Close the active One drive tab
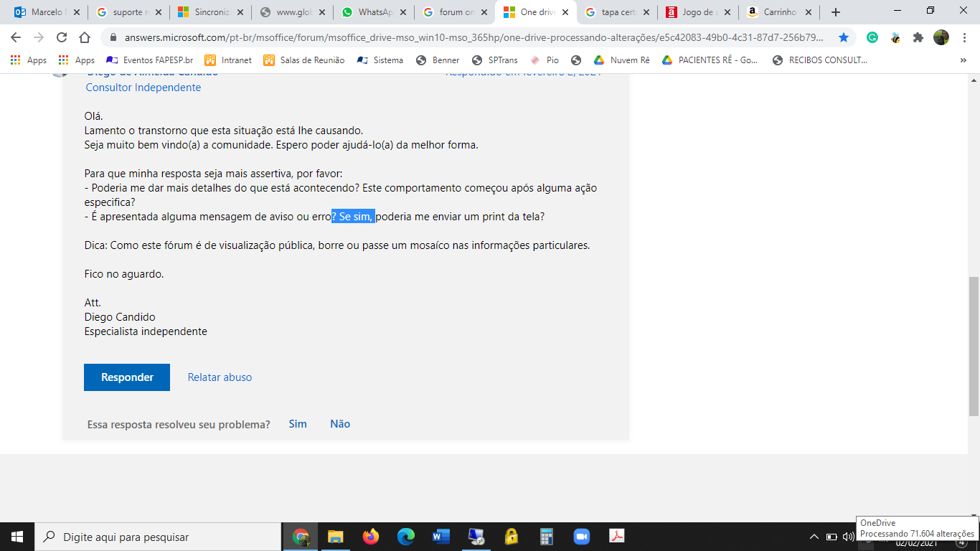The width and height of the screenshot is (980, 551). click(565, 12)
